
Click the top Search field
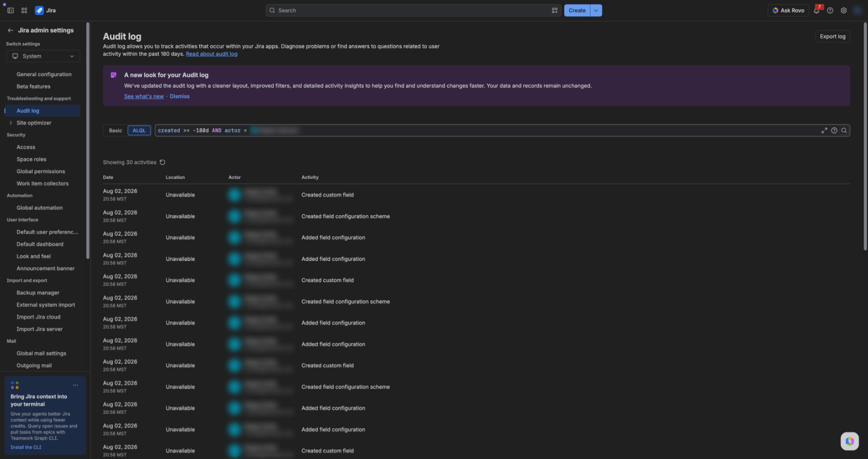pos(413,10)
